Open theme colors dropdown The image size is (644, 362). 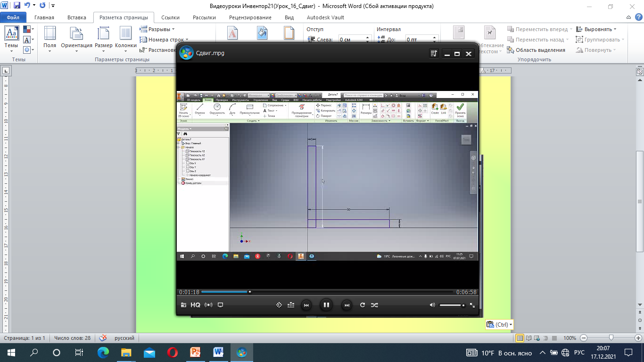[28, 30]
